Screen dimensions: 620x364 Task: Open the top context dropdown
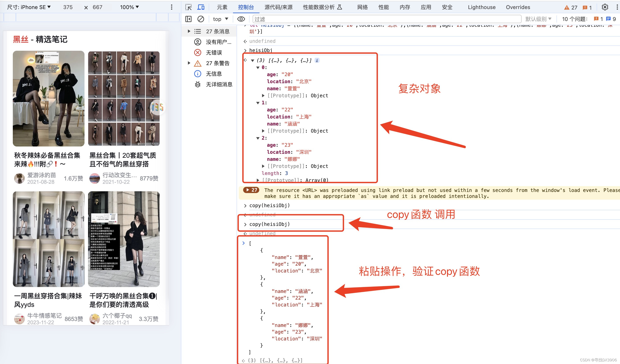click(x=220, y=19)
